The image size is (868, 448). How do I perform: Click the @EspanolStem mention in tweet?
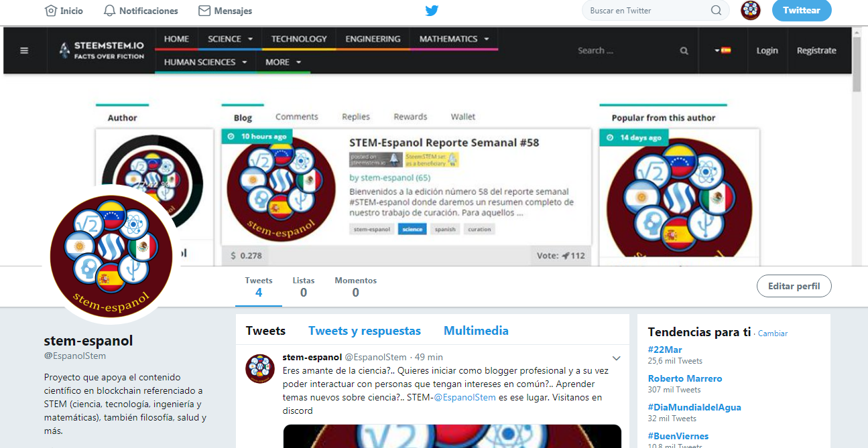(464, 397)
